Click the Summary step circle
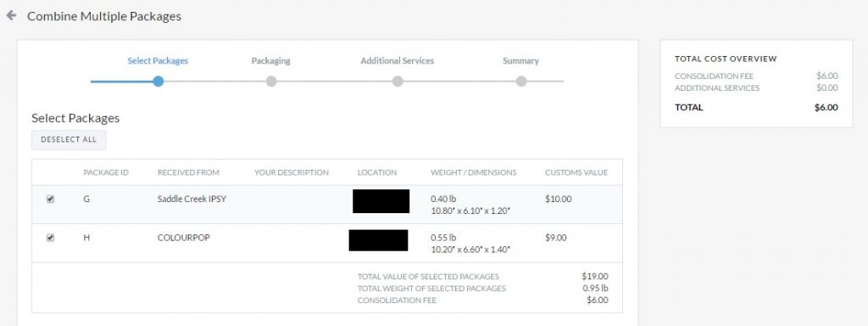This screenshot has height=326, width=868. point(521,81)
